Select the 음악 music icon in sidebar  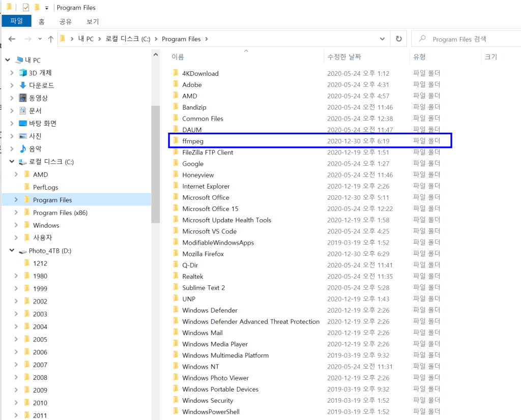23,149
